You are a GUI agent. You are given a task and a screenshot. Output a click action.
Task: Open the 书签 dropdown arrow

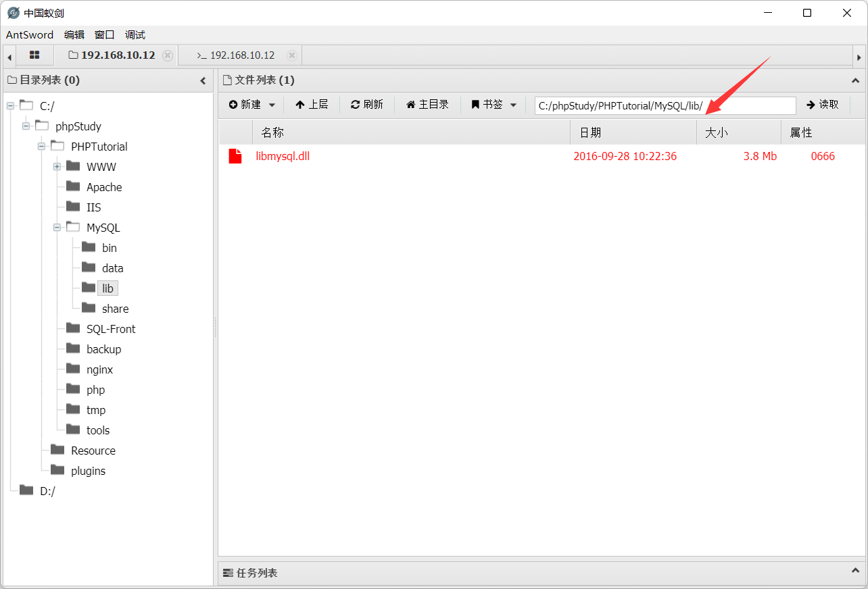pos(513,105)
